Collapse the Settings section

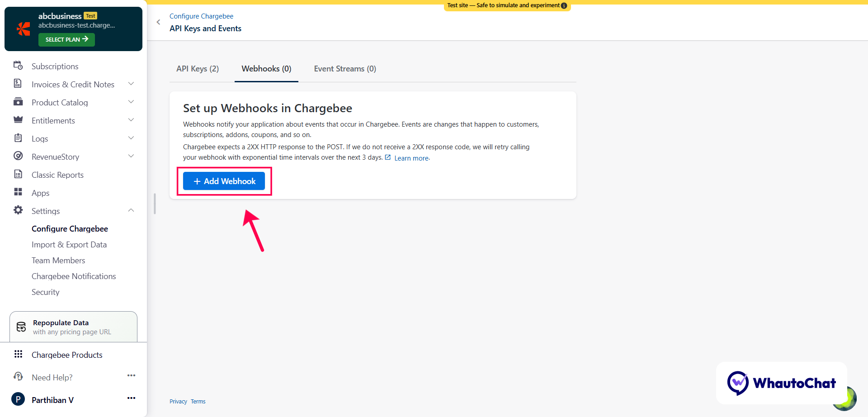[x=131, y=210]
